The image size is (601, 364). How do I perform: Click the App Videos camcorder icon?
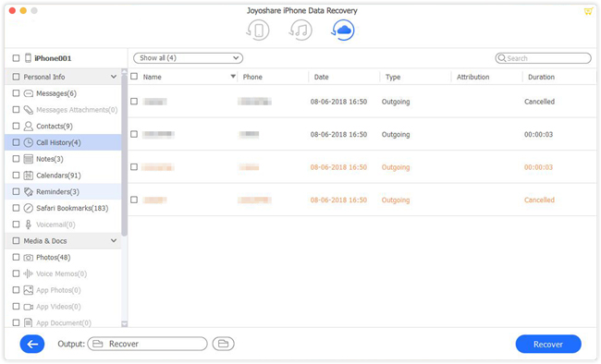coord(29,307)
